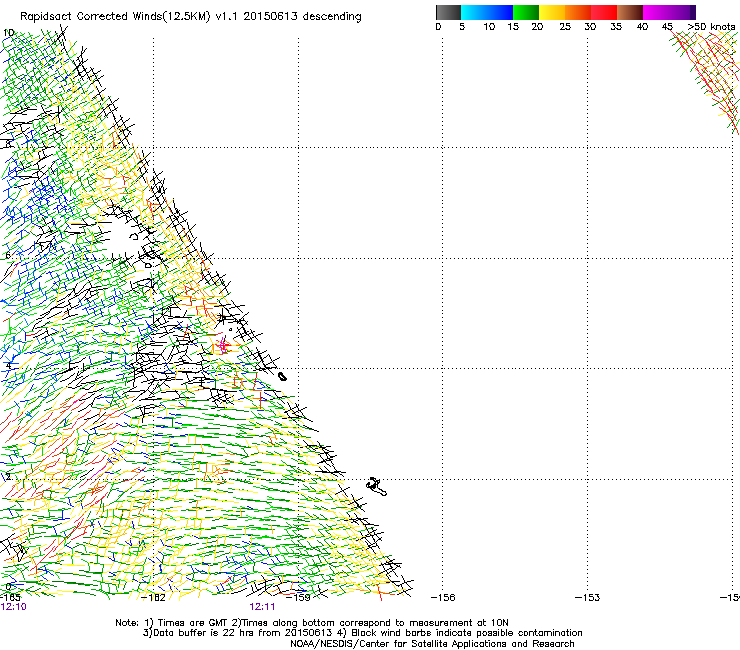The height and width of the screenshot is (650, 740).
Task: Click the brown 35-40 knots legend segment
Action: (x=630, y=12)
